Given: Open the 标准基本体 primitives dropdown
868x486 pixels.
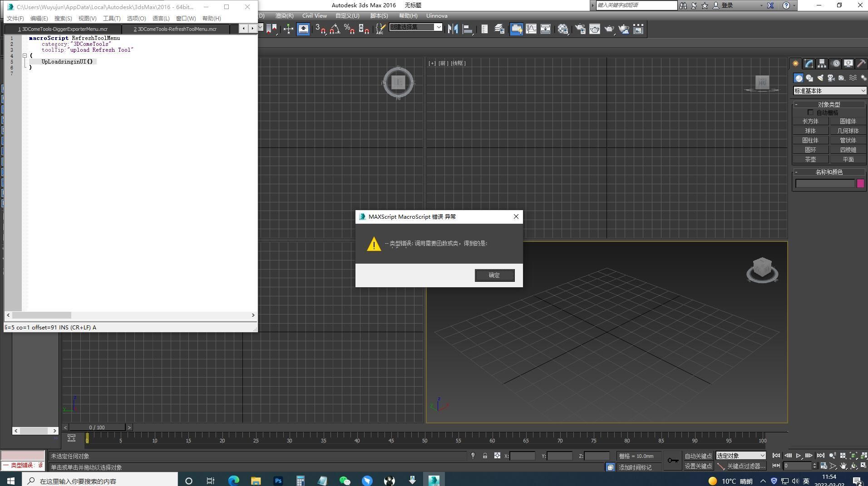Looking at the screenshot, I should click(x=830, y=91).
